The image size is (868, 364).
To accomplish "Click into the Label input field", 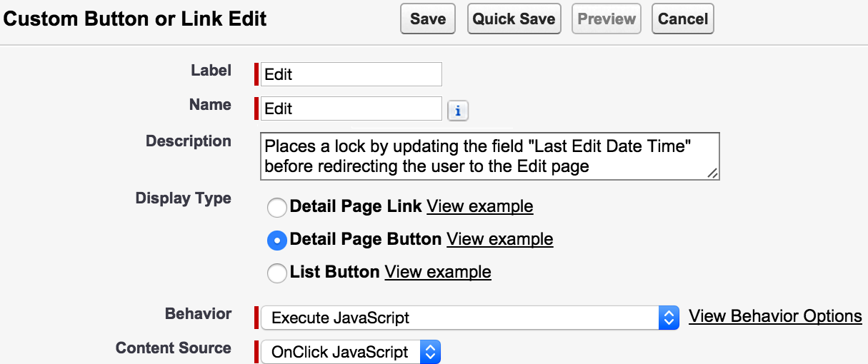I will coord(351,74).
